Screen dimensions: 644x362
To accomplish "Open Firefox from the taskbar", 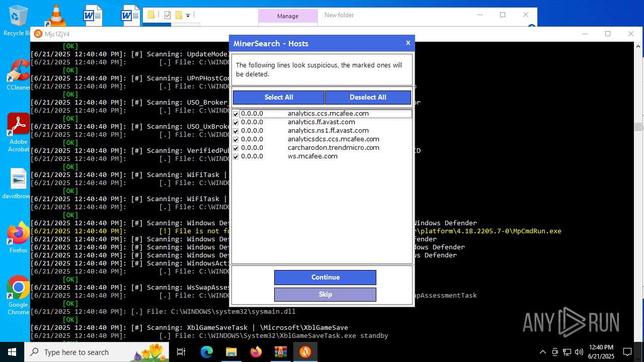I will [x=256, y=352].
